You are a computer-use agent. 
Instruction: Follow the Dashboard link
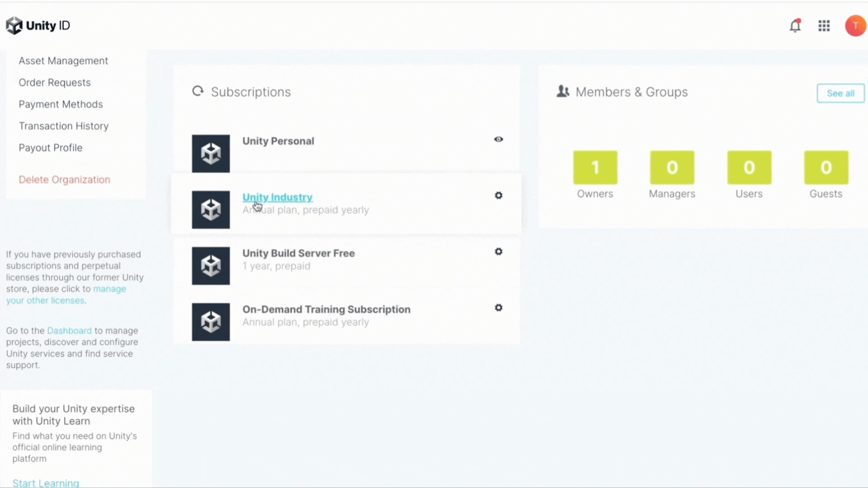(x=69, y=331)
